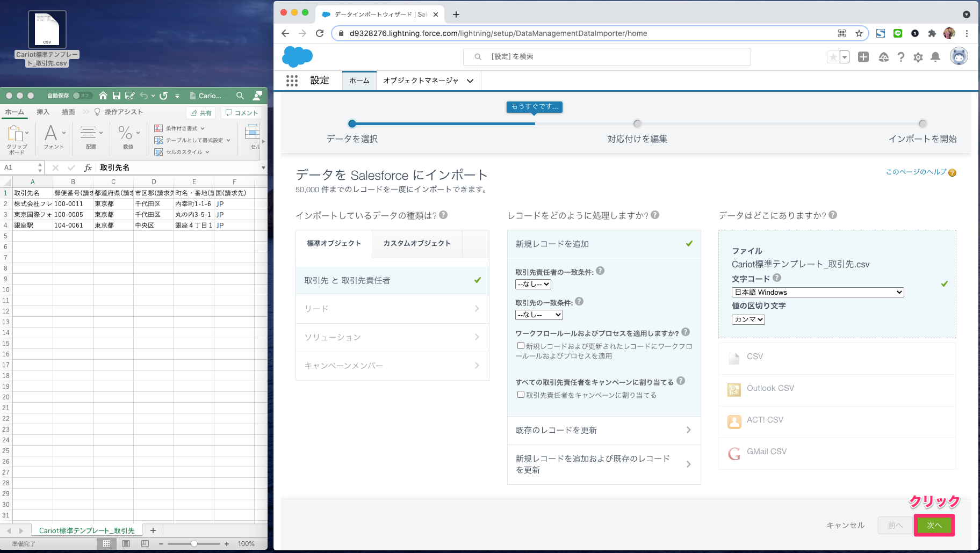The width and height of the screenshot is (980, 553).
Task: Open the Chrome three-dot menu
Action: 967,33
